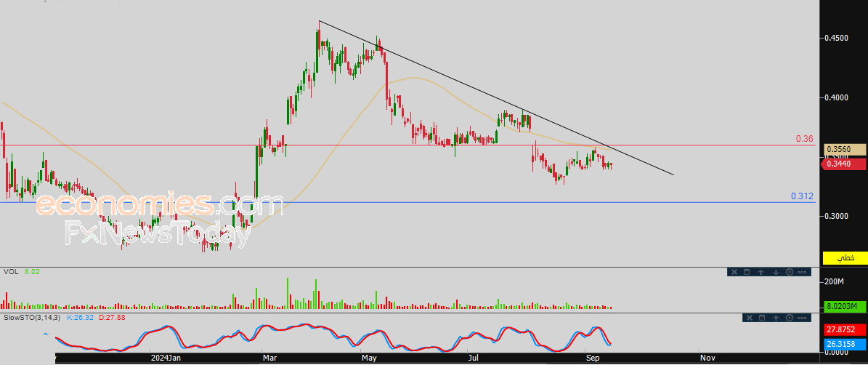This screenshot has height=365, width=868.
Task: Maximize the VOL indicator panel
Action: [x=747, y=272]
